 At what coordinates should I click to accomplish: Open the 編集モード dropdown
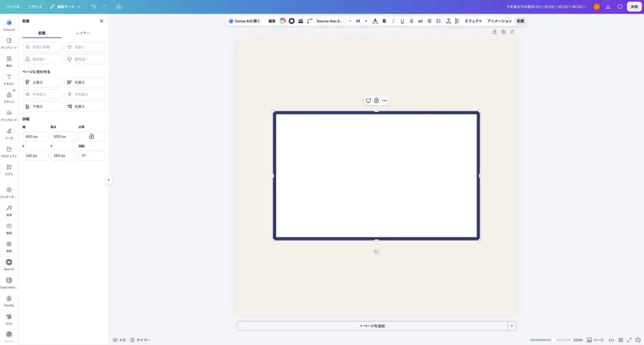(x=65, y=6)
